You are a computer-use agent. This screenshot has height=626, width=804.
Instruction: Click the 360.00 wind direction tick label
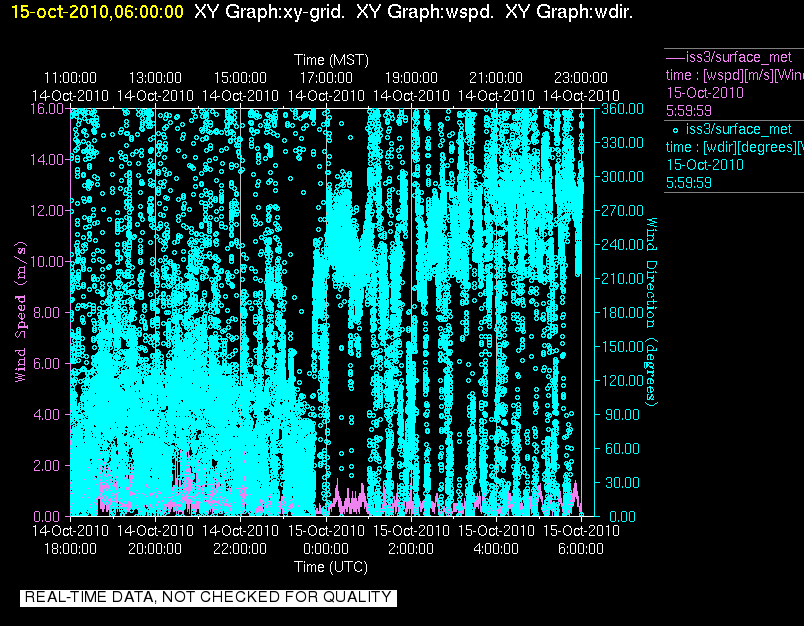622,109
